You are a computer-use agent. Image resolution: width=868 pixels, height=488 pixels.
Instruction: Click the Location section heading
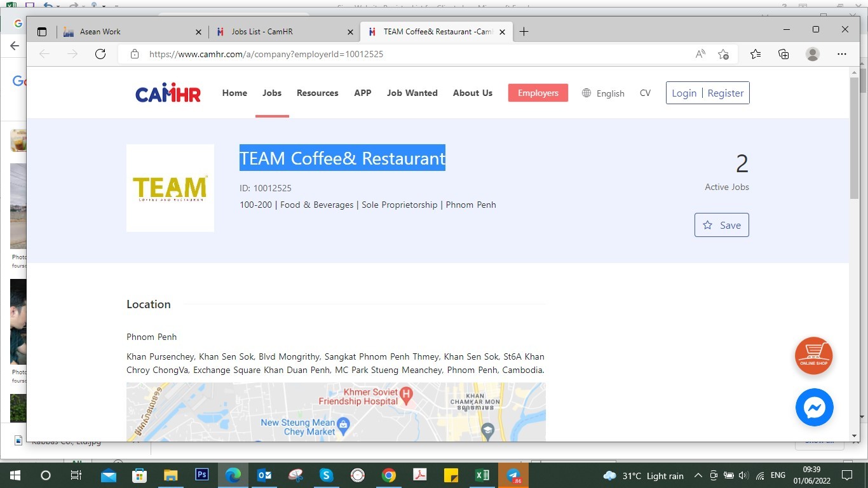coord(149,304)
